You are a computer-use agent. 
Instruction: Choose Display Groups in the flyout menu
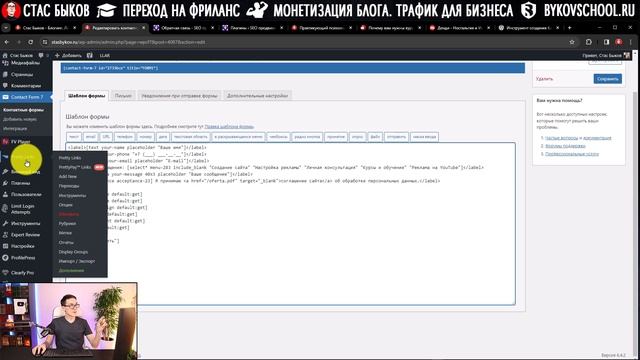coord(73,252)
